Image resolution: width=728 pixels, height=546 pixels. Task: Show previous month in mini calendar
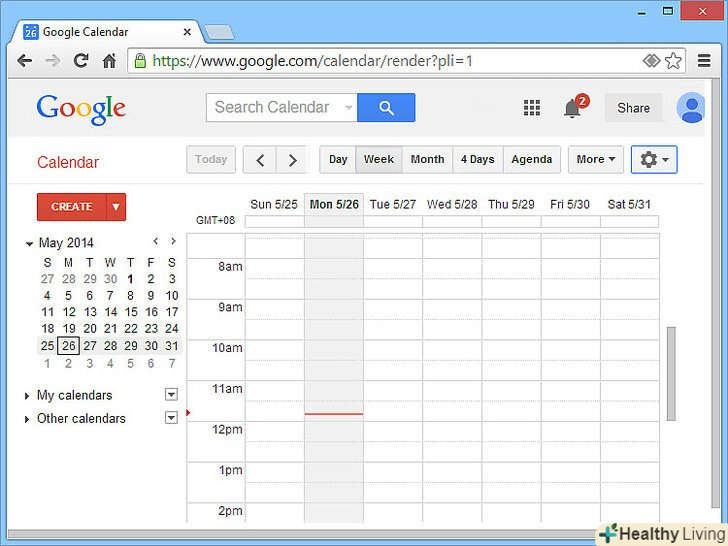(156, 241)
